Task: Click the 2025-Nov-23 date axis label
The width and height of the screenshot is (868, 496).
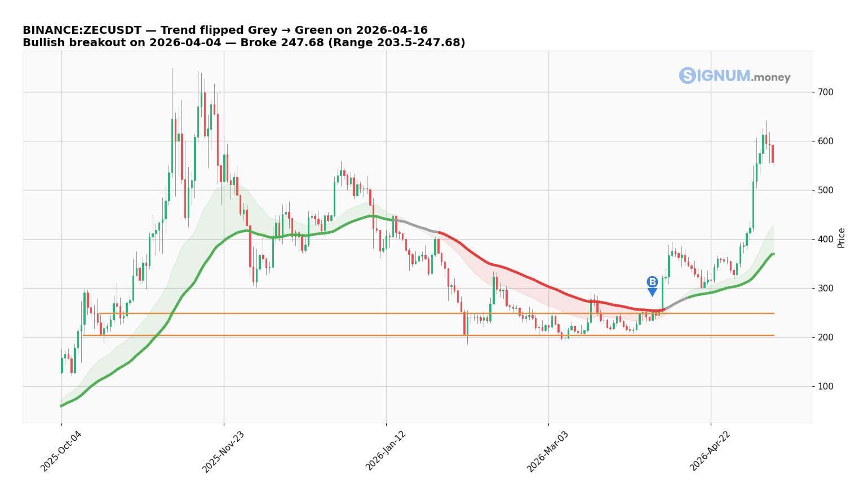Action: click(x=223, y=451)
